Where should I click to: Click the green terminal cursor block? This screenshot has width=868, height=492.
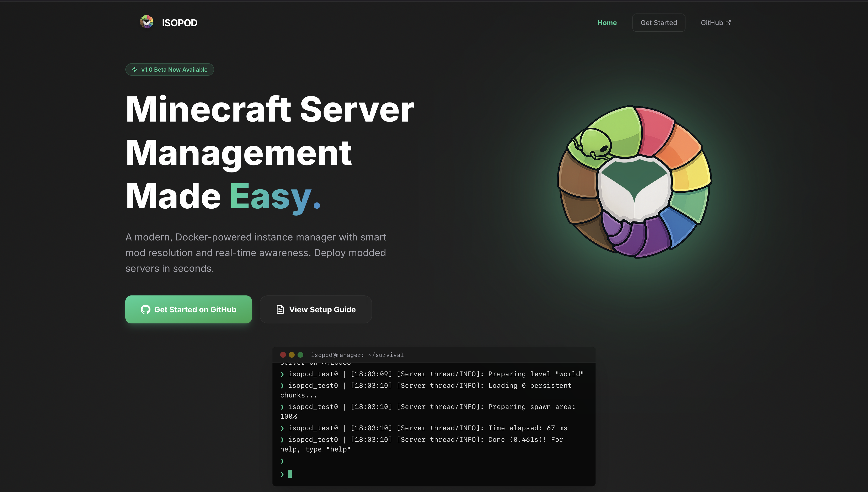coord(290,474)
